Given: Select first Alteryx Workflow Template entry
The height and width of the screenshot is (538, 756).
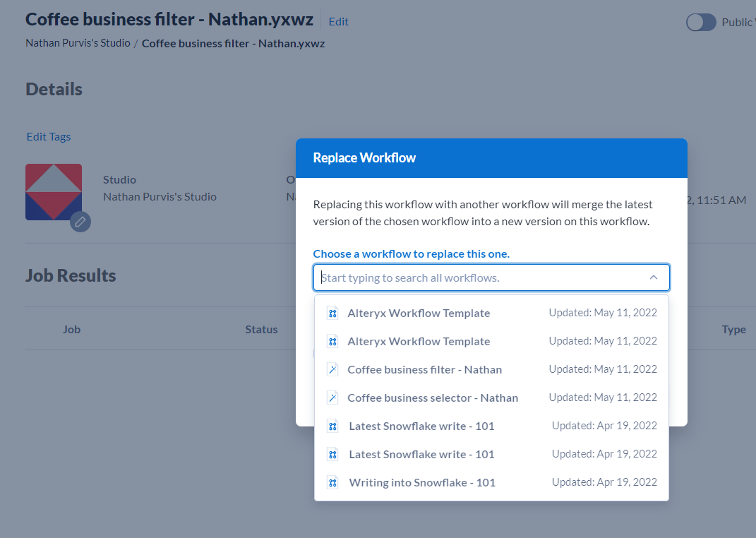Looking at the screenshot, I should [419, 313].
